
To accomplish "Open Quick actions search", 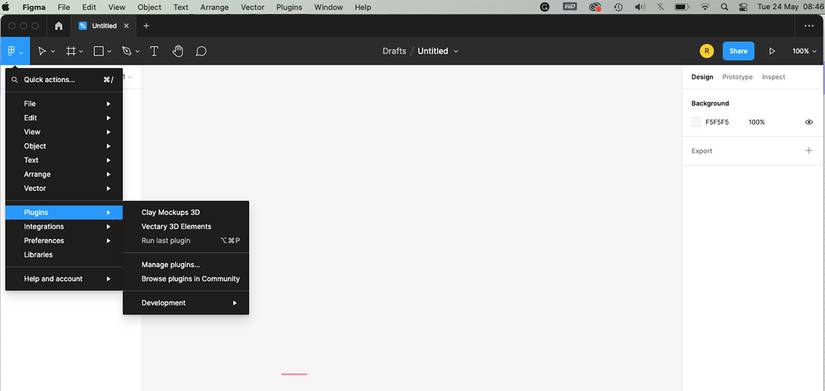I will coord(64,80).
